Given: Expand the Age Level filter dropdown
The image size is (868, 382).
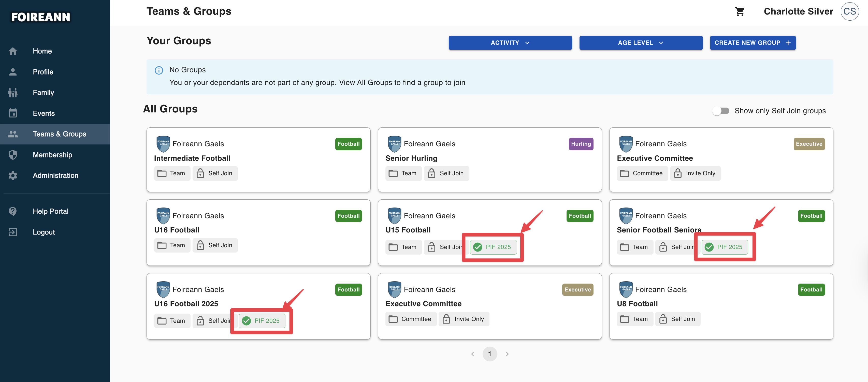Looking at the screenshot, I should (641, 43).
